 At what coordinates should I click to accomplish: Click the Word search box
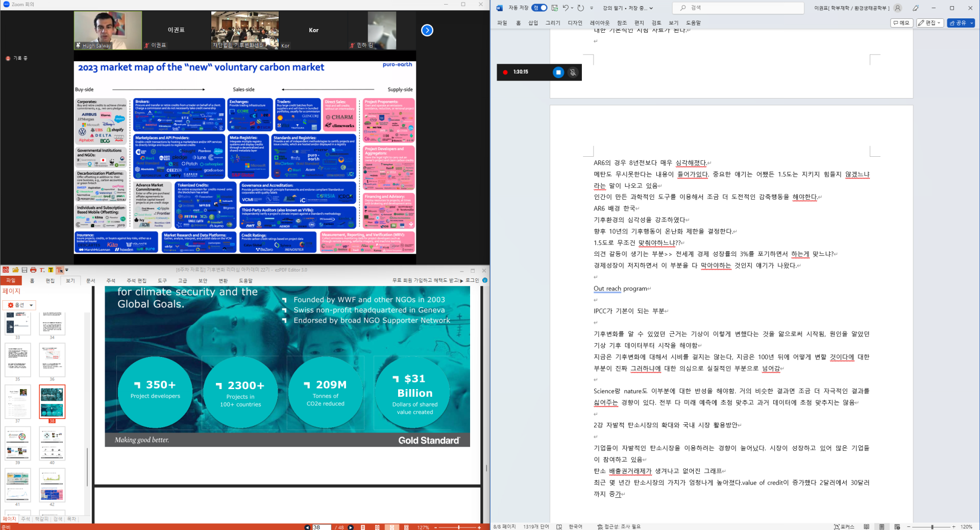click(x=738, y=8)
